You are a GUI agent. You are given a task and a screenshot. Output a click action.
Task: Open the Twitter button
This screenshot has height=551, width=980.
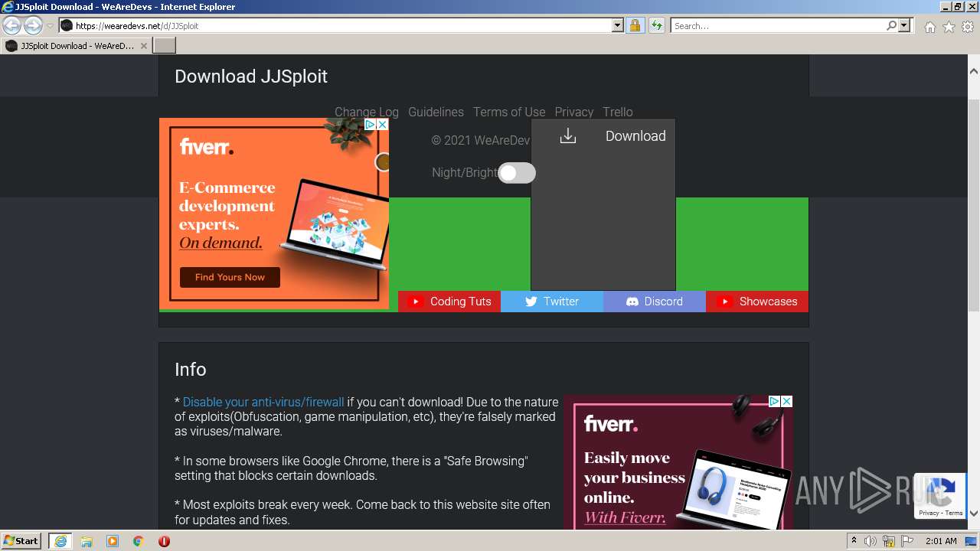click(552, 302)
